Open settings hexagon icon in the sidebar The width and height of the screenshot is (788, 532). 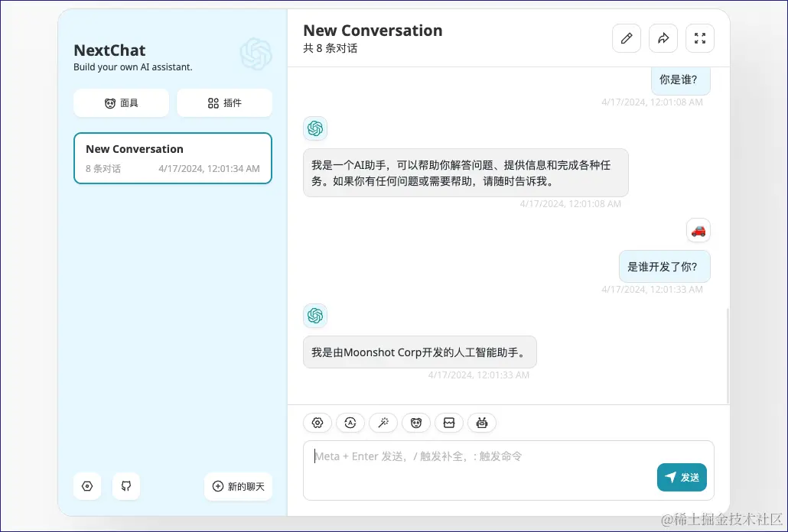click(x=87, y=486)
